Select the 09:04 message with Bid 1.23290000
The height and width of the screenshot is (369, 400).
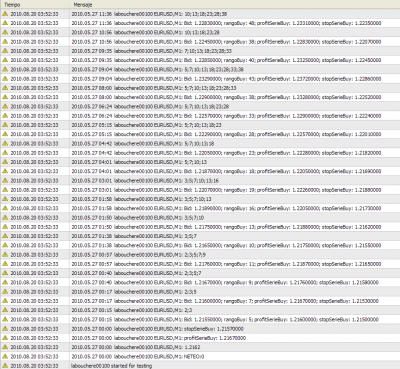(x=226, y=79)
